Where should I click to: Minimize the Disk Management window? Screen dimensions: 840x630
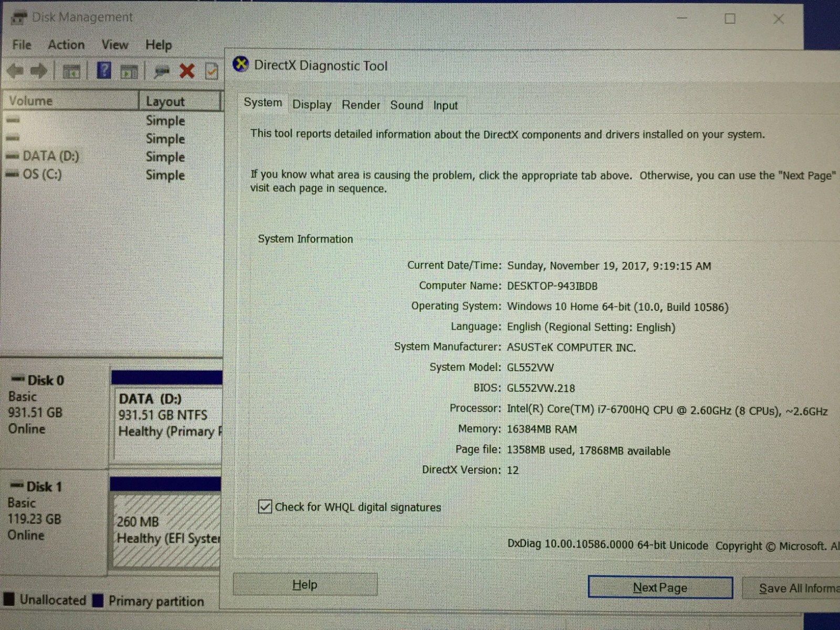point(682,18)
